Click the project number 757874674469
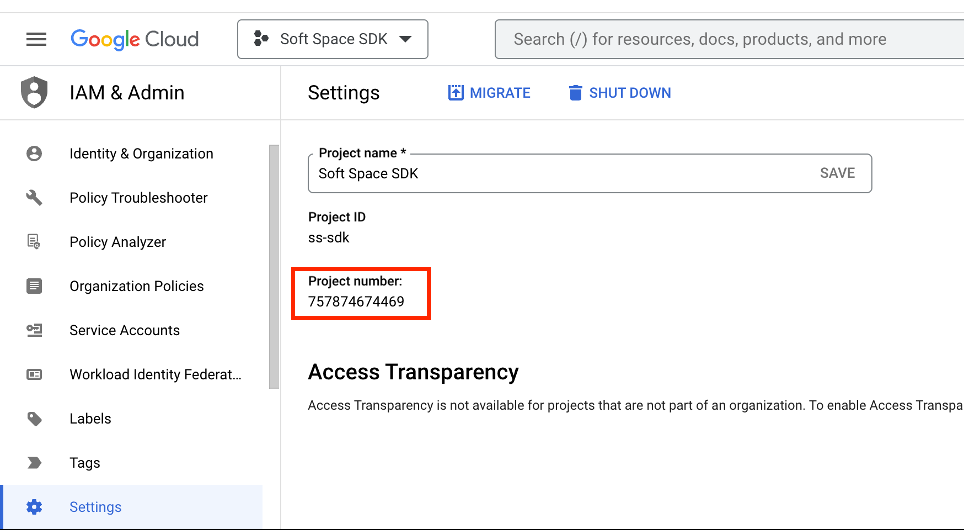Viewport: 964px width, 530px height. 356,302
